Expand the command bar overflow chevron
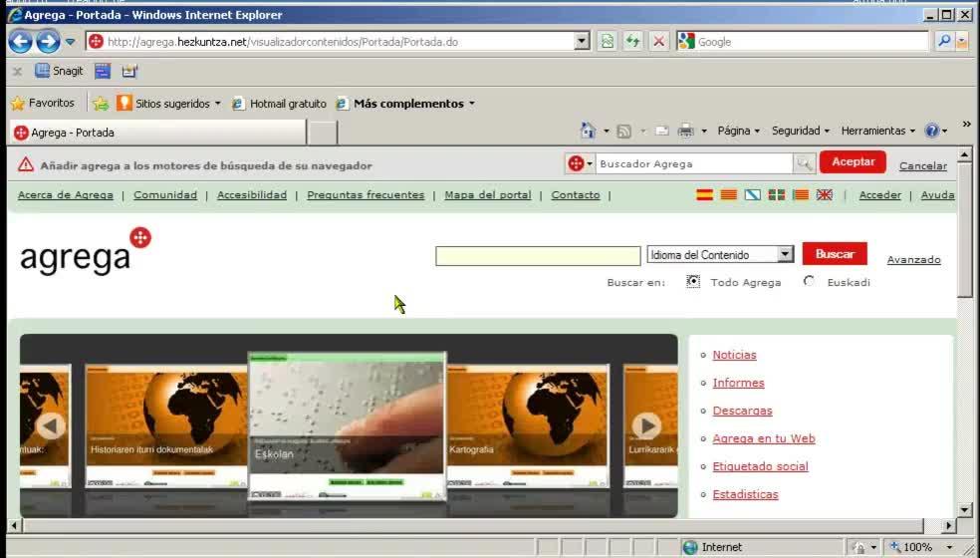The width and height of the screenshot is (980, 558). point(967,124)
